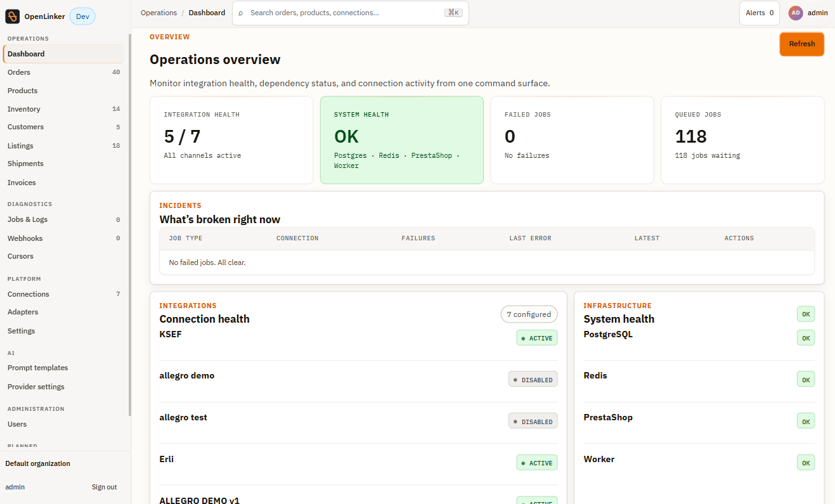Click the Sign out link

pyautogui.click(x=104, y=487)
